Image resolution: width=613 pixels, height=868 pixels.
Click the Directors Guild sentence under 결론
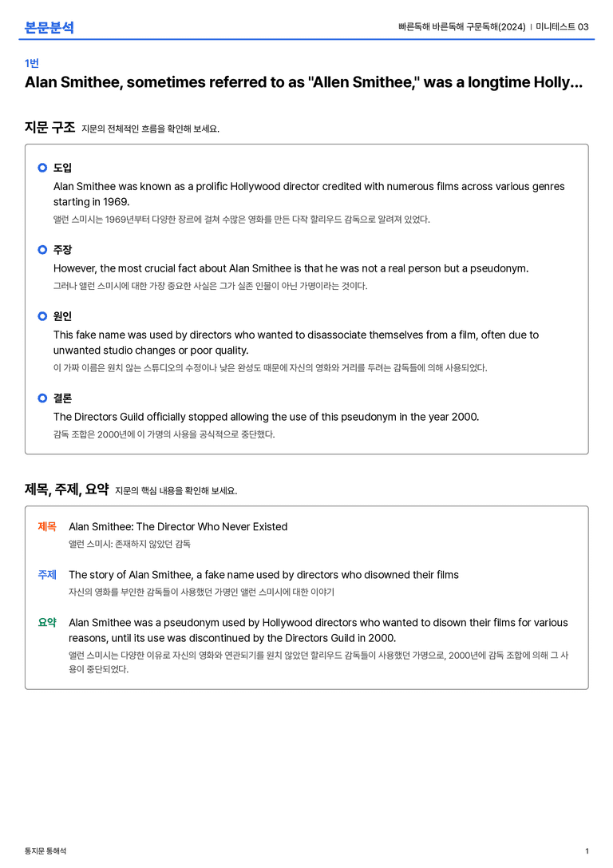[266, 417]
